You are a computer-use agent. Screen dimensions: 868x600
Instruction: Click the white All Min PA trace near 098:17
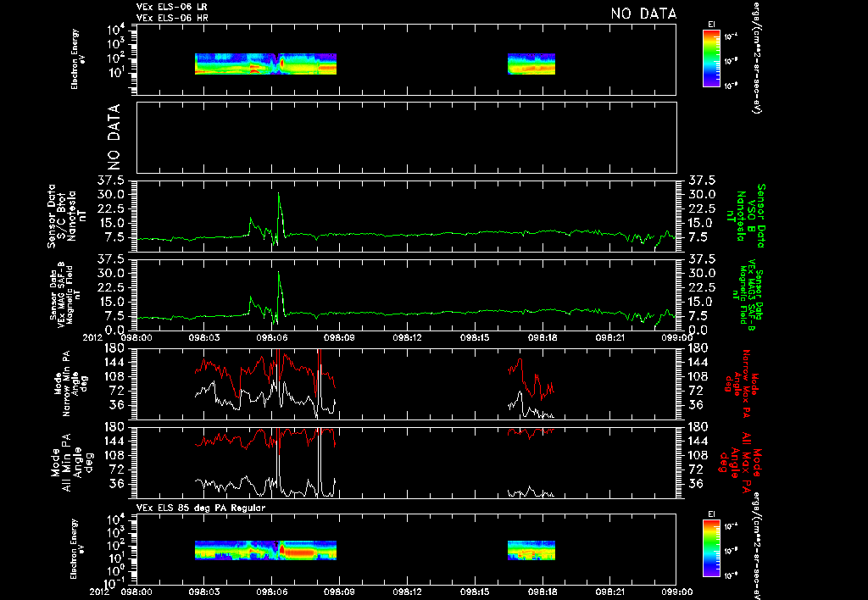(x=531, y=492)
